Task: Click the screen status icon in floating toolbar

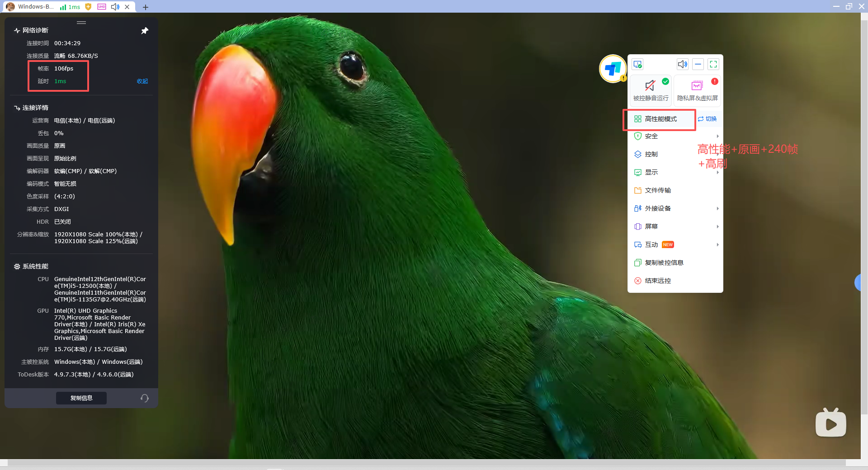Action: 638,64
